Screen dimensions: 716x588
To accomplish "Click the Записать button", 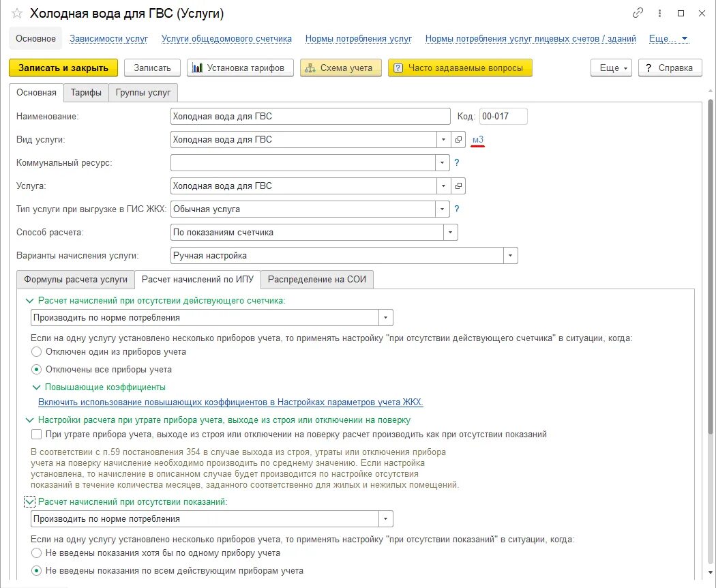I will pos(152,68).
